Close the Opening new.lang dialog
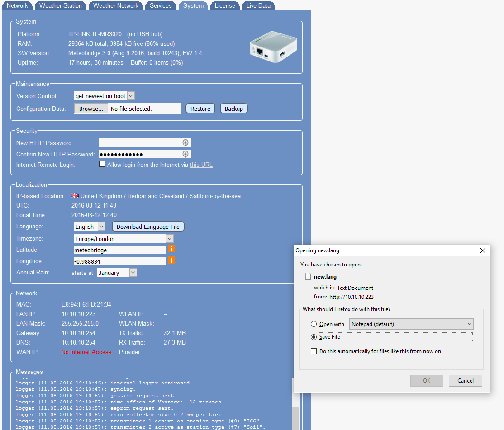Viewport: 504px width, 430px height. click(482, 250)
